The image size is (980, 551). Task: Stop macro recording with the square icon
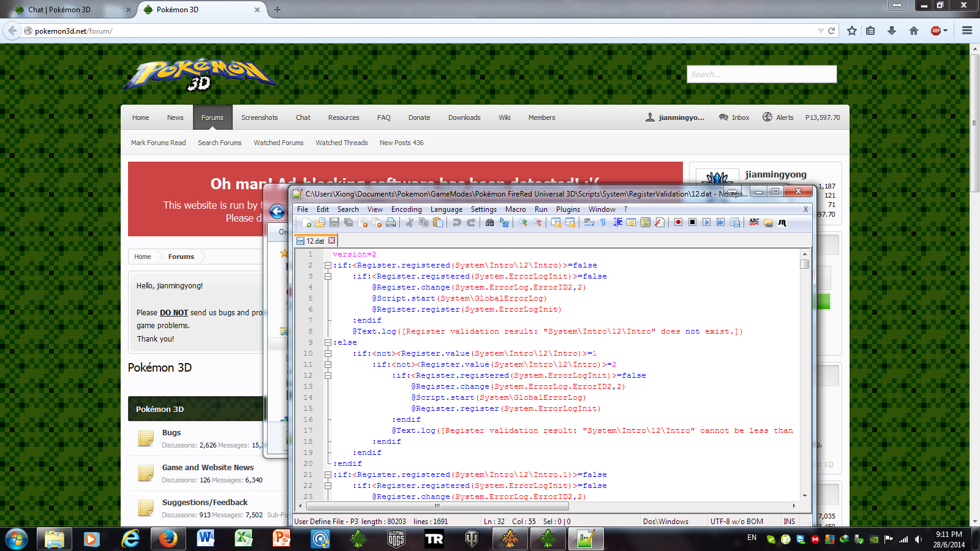point(692,223)
